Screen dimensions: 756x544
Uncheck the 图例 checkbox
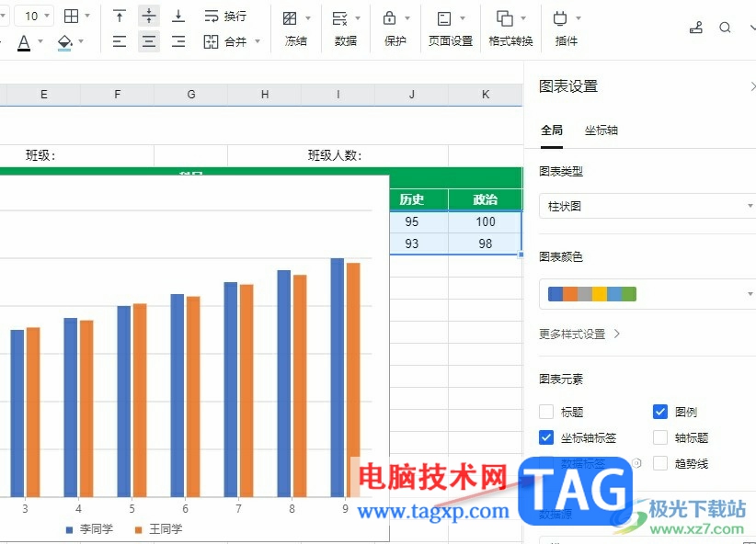[x=660, y=412]
